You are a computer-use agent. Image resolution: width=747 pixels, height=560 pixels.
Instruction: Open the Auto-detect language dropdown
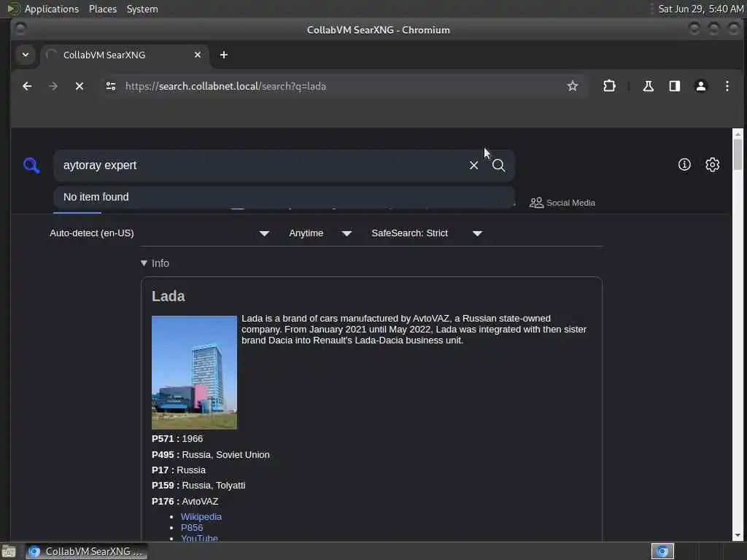coord(160,233)
